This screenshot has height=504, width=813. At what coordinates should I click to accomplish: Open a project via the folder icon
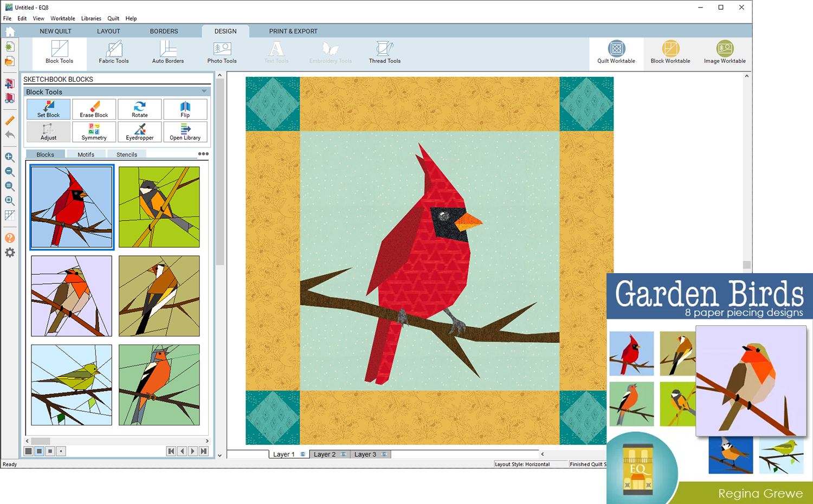10,61
